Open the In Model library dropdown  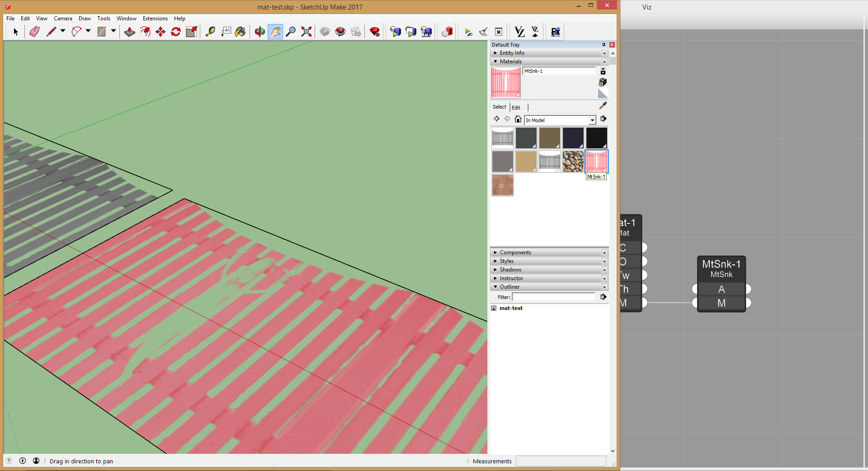[592, 120]
